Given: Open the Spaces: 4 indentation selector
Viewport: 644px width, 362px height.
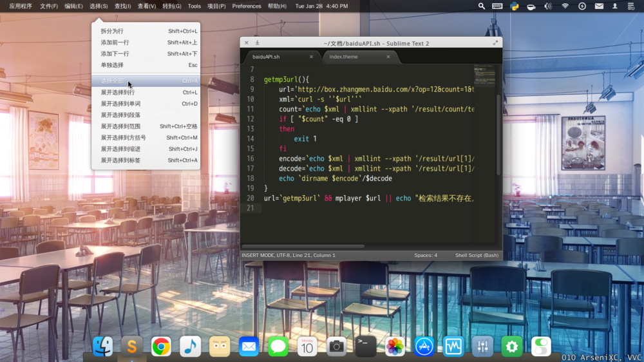Looking at the screenshot, I should click(426, 255).
